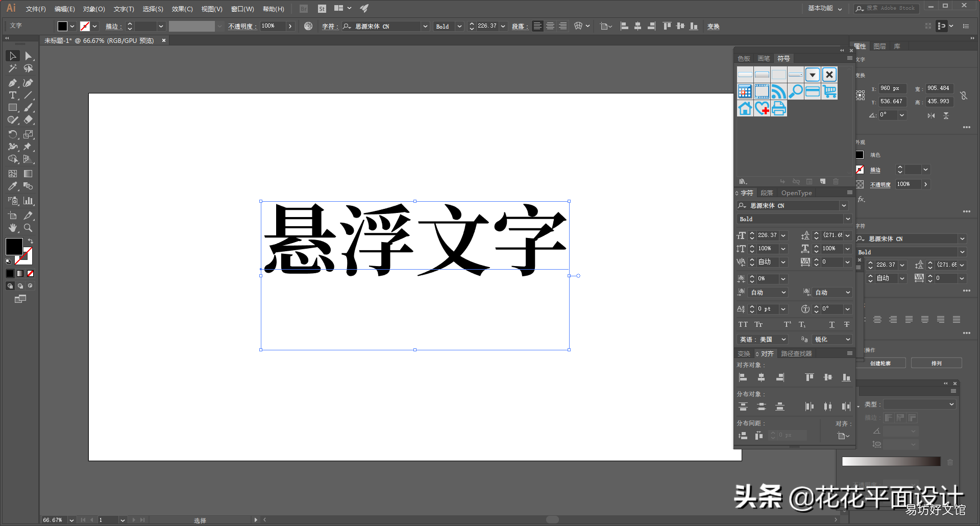Click 变换 in the control bar
This screenshot has width=980, height=526.
pos(714,26)
